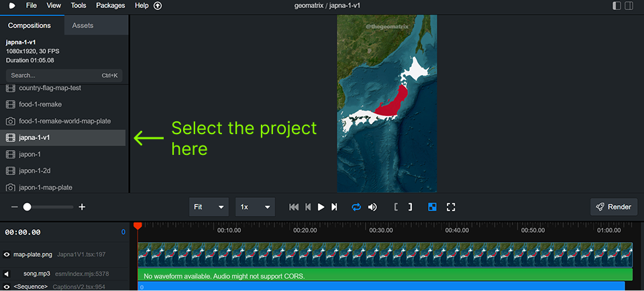This screenshot has height=291, width=644.
Task: Click the camera icon beside japon-1-map-plate
Action: (x=11, y=188)
